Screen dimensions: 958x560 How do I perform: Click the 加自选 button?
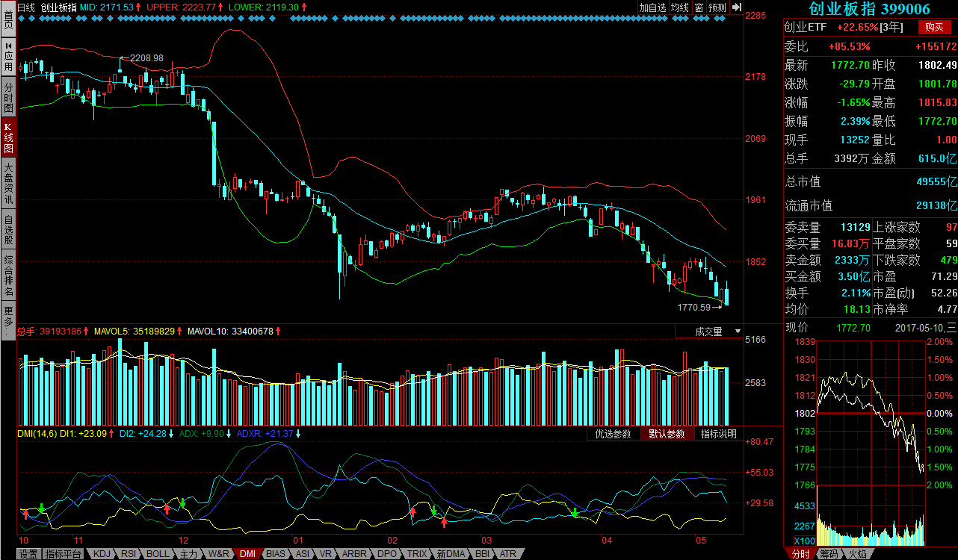(652, 7)
